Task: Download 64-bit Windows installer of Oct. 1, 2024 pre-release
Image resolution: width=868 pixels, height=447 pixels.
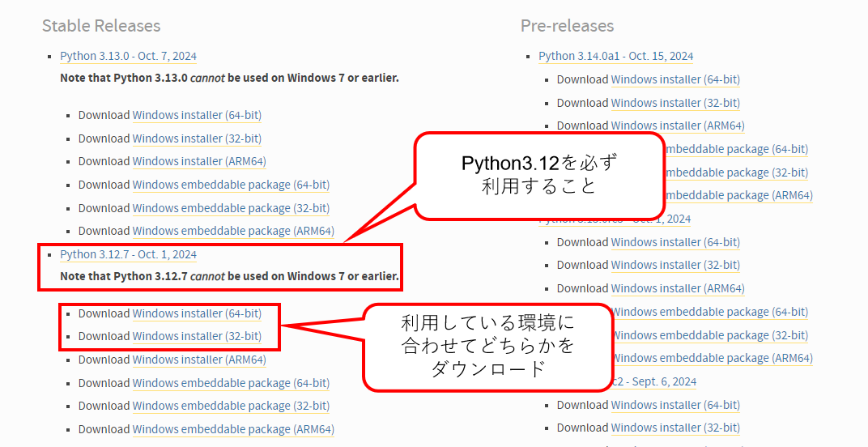Action: (x=675, y=243)
